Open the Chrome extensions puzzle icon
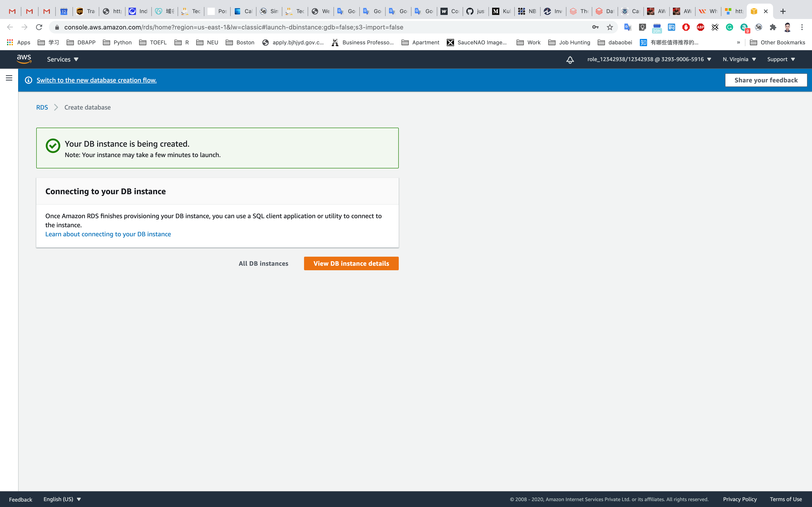Viewport: 812px width, 507px height. (773, 27)
